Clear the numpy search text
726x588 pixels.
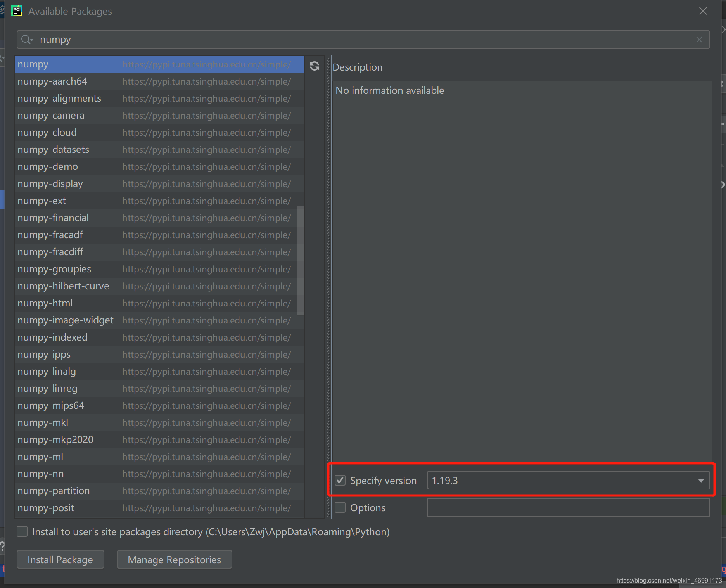point(699,40)
